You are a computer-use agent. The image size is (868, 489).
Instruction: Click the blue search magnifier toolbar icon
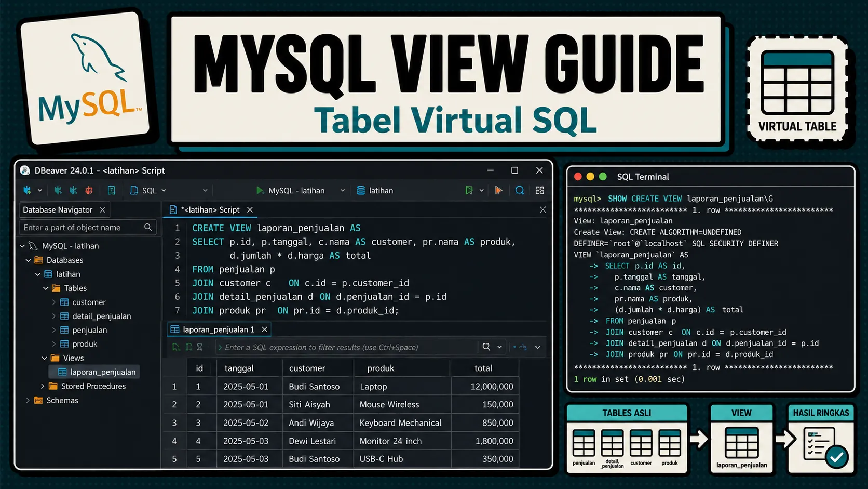click(520, 191)
